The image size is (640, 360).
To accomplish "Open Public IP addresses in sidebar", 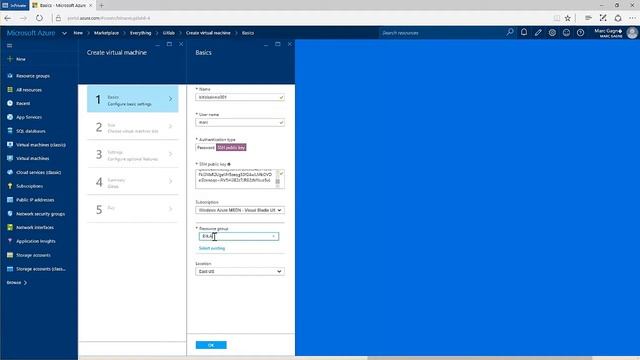I will 35,200.
